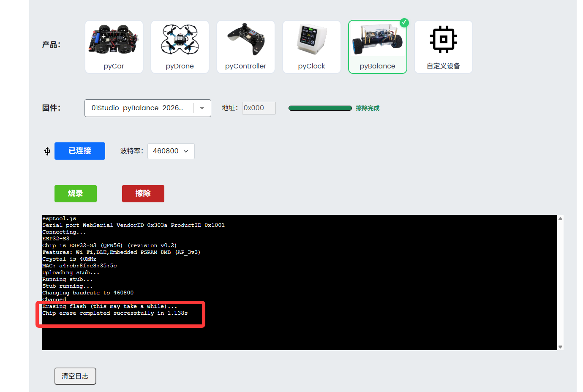This screenshot has width=583, height=392.
Task: Click the log line 'Chip erase completed successfully'
Action: coord(115,313)
